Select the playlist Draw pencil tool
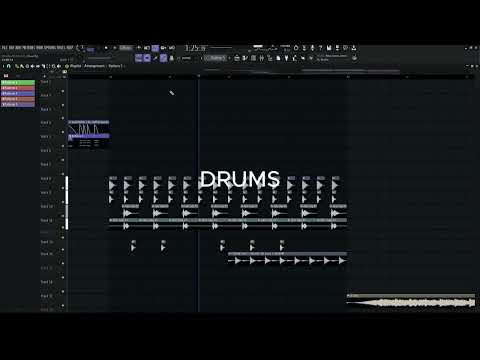The width and height of the screenshot is (480, 360). click(16, 66)
